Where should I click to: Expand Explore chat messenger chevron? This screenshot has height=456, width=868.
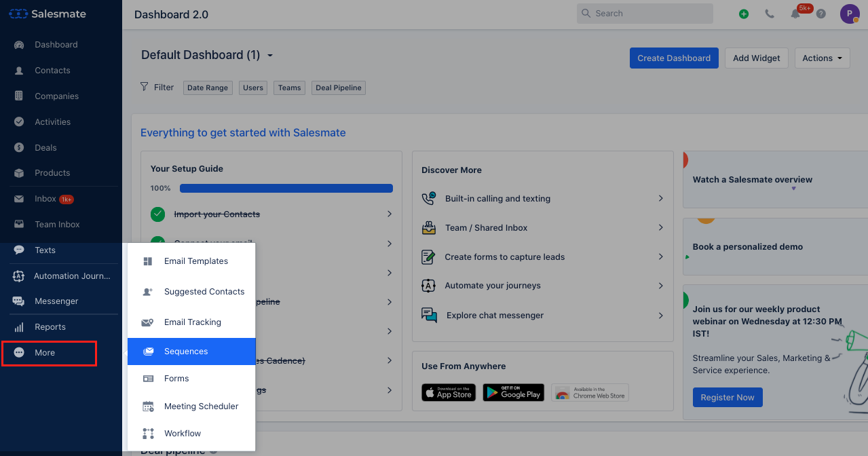point(661,316)
